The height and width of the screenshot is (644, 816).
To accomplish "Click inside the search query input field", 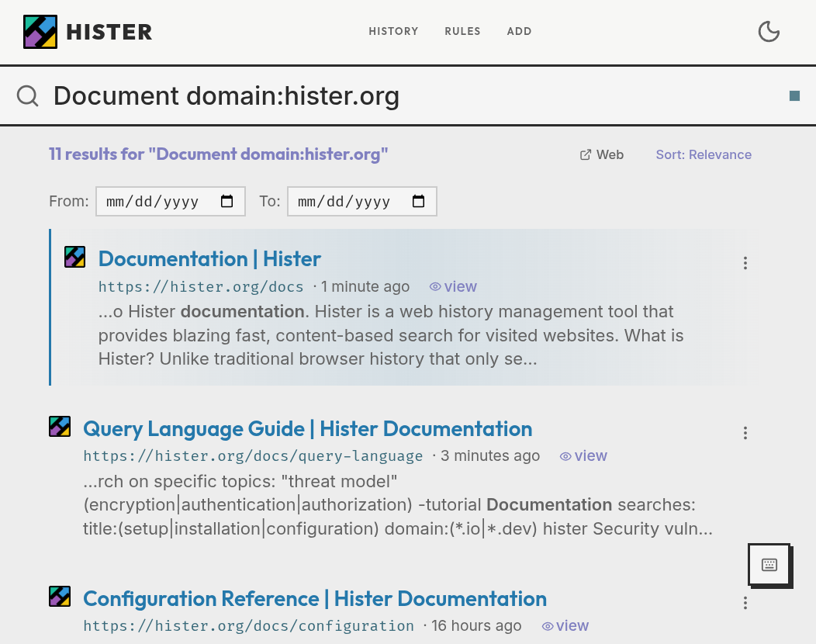I will click(310, 95).
